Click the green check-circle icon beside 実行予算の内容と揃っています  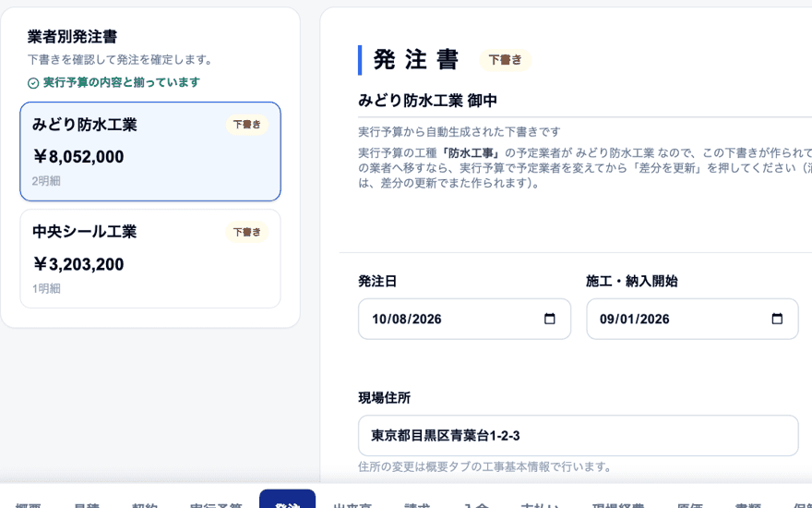coord(33,83)
